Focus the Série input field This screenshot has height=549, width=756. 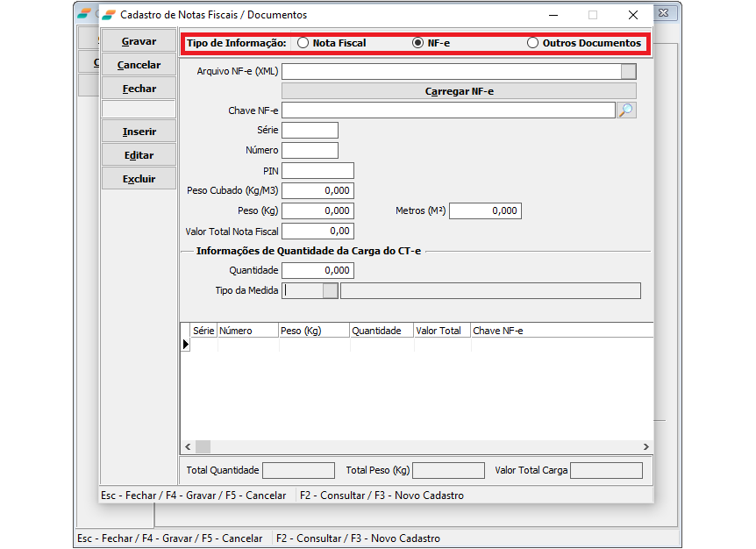point(310,130)
